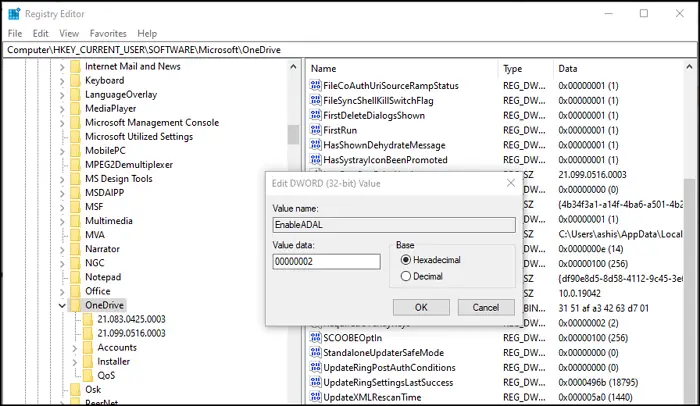
Task: Collapse the OneDrive tree node
Action: 62,305
